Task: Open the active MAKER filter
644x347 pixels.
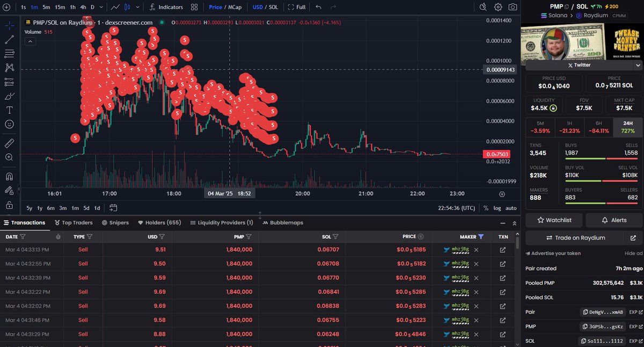Action: [481, 236]
